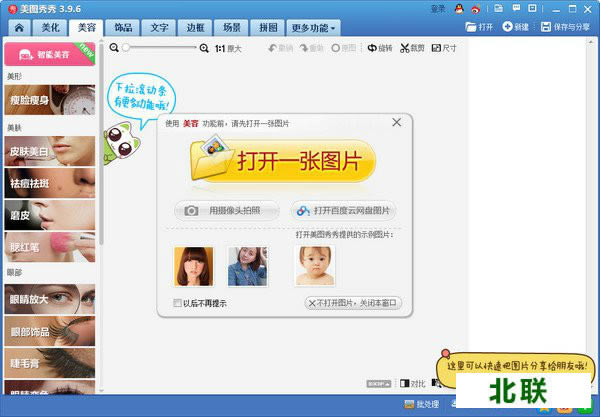This screenshot has width=600, height=417.
Task: Open the 尺寸 resize tool
Action: [x=444, y=48]
